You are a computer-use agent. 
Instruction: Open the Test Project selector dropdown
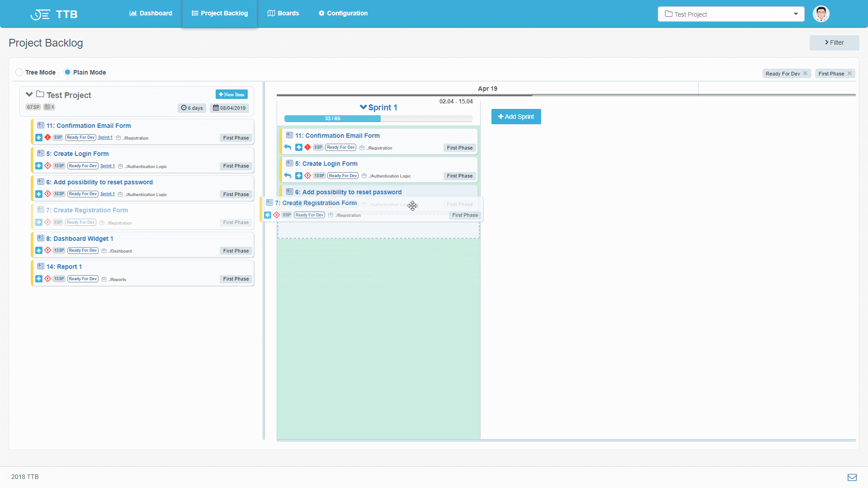click(795, 14)
